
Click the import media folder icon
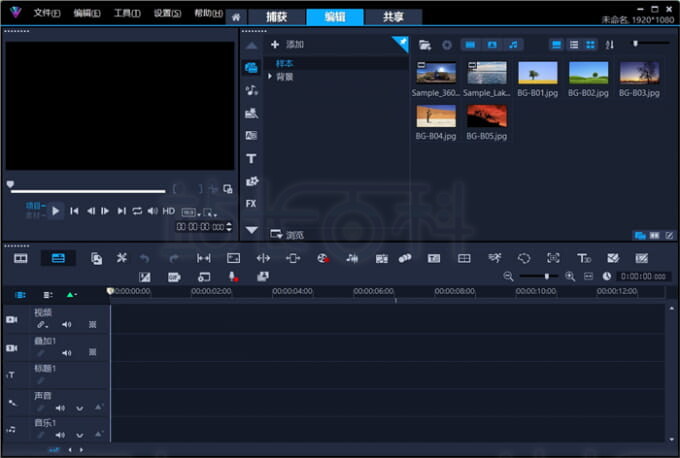pos(425,45)
